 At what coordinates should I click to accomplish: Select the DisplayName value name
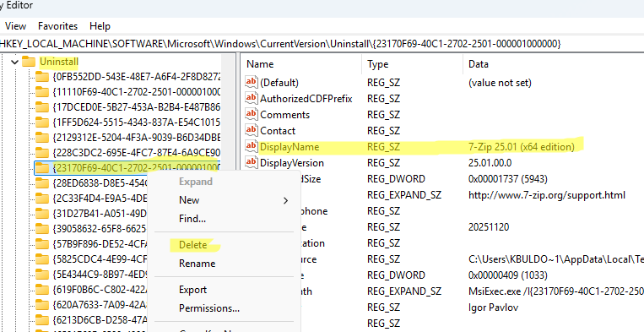coord(290,147)
